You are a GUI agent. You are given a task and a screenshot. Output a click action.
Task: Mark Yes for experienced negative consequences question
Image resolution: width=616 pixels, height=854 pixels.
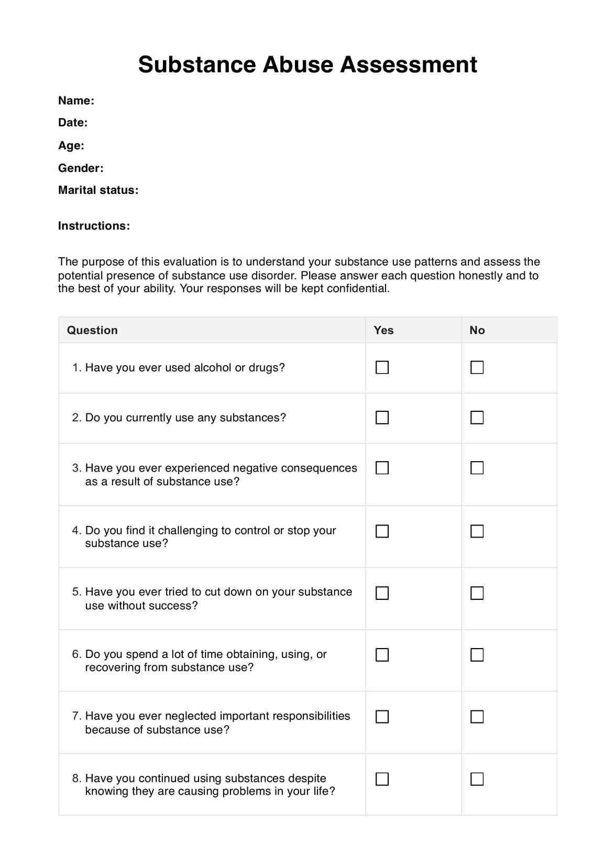(x=382, y=468)
